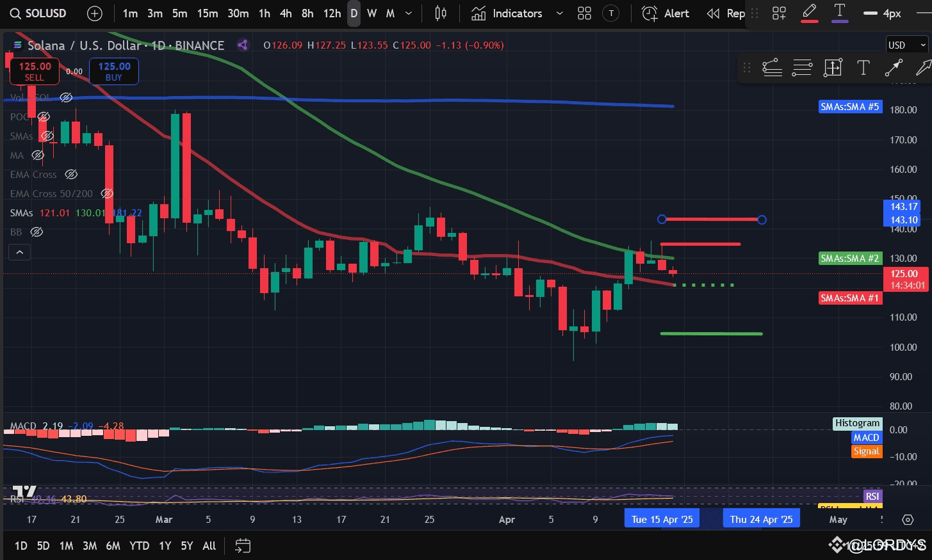Select the green support line drawing
This screenshot has height=560, width=932.
tap(711, 333)
